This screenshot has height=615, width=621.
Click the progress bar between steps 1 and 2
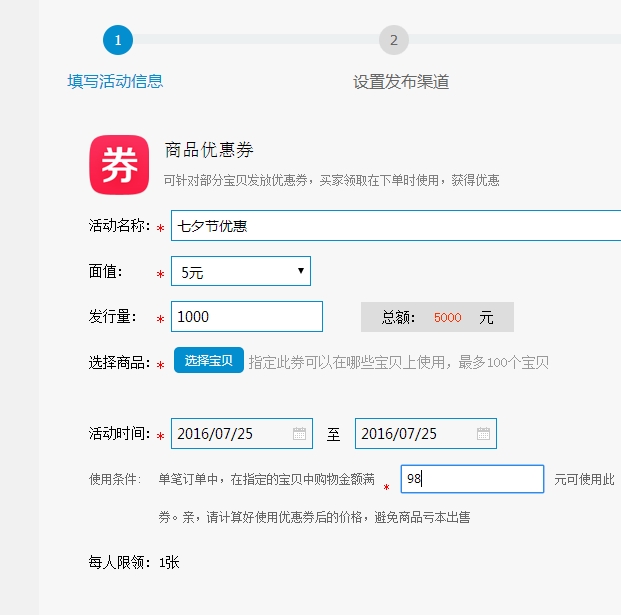pyautogui.click(x=255, y=39)
